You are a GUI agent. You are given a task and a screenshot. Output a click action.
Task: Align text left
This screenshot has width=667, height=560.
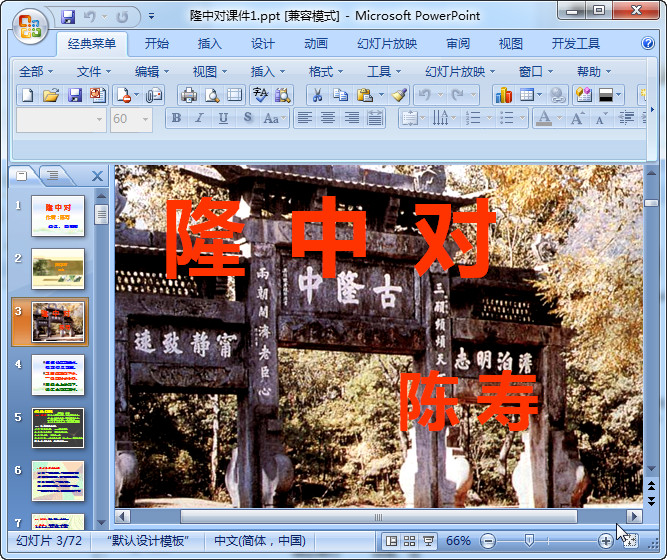click(x=305, y=118)
